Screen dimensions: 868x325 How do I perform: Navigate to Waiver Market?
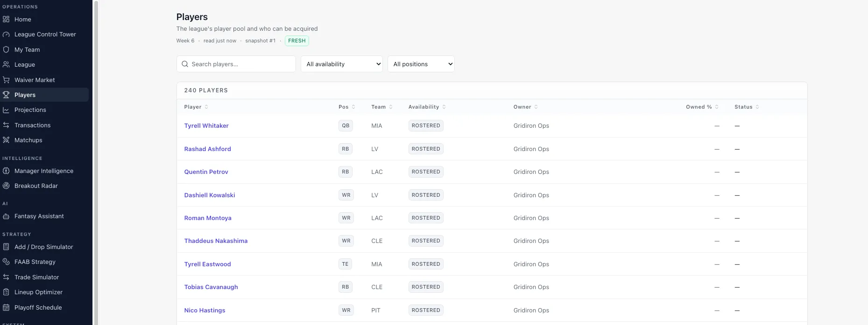tap(44, 80)
